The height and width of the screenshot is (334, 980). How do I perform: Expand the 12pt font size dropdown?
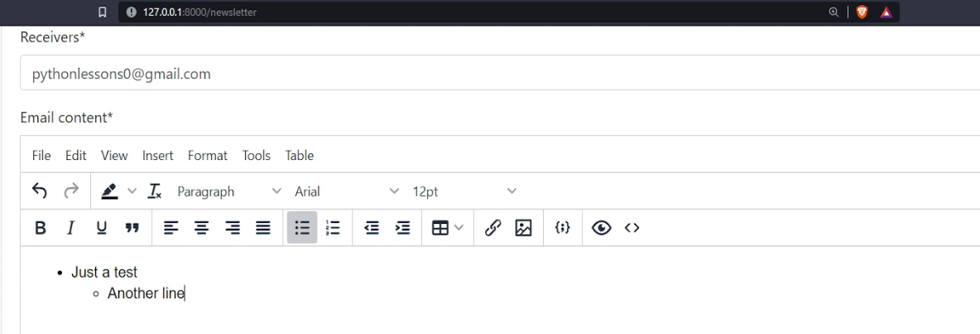464,191
